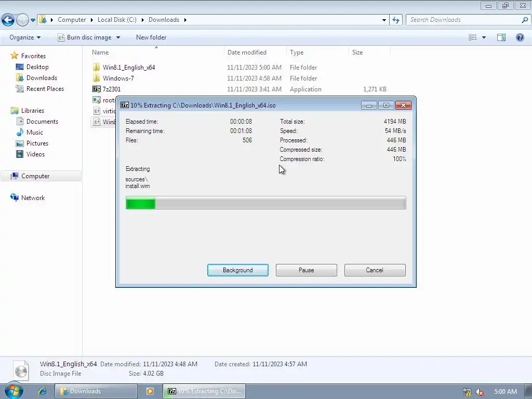Switch to 7-Zip extracting taskbar button

click(204, 391)
